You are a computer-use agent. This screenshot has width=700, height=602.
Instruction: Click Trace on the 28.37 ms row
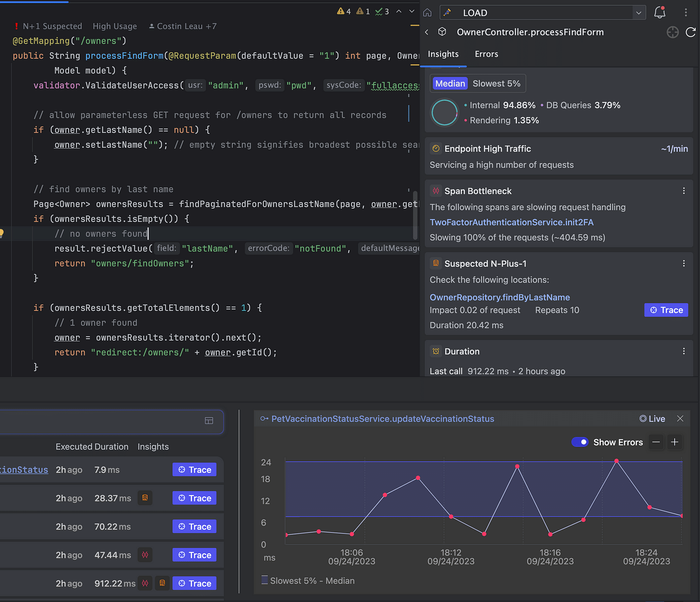coord(194,498)
